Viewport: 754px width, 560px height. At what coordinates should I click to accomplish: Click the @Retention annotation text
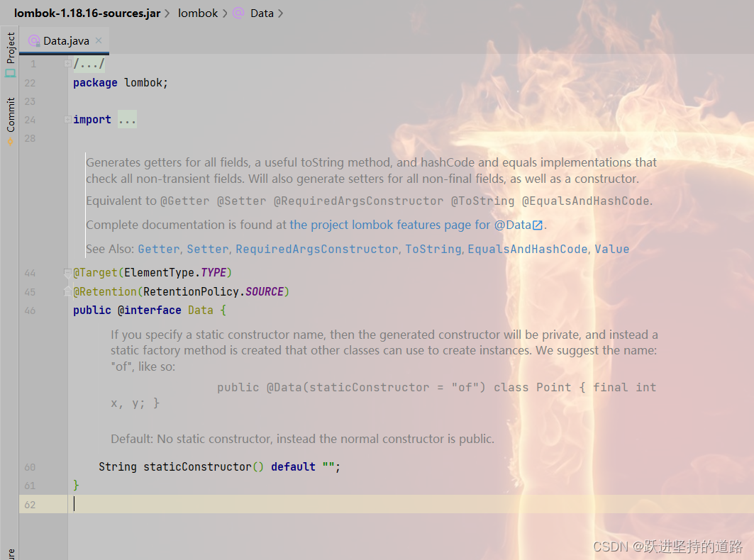point(105,292)
